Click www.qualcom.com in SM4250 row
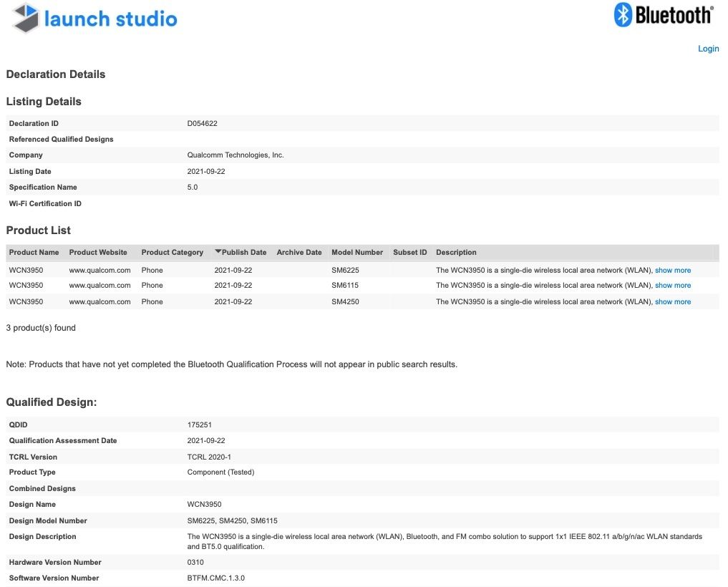Screen dimensions: 728x587 point(100,301)
